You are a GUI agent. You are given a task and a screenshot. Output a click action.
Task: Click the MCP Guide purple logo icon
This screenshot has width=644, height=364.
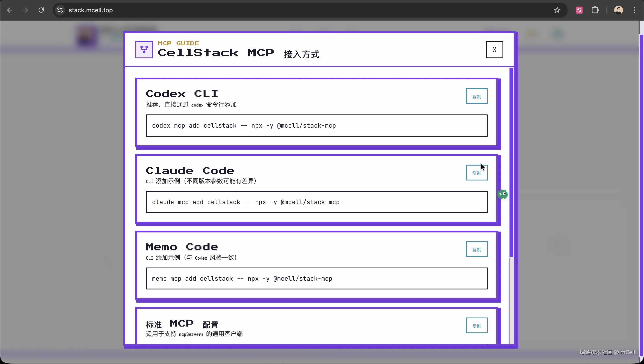tap(144, 50)
